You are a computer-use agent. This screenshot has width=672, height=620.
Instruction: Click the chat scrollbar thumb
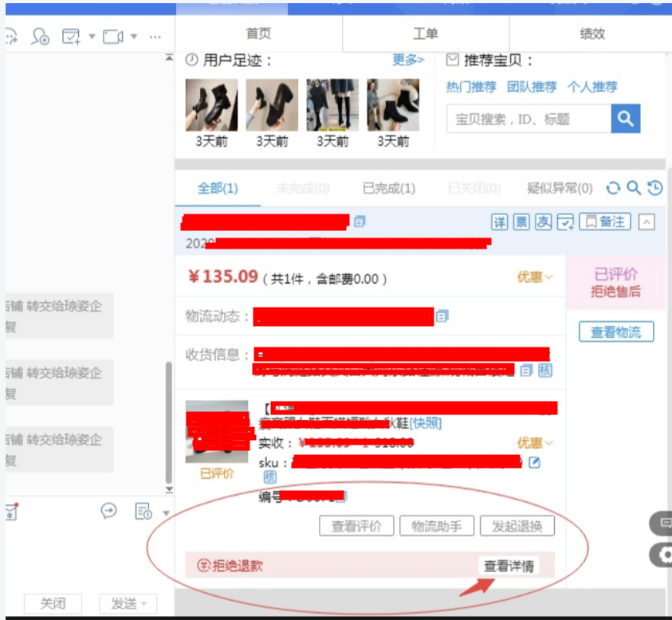pos(169,423)
